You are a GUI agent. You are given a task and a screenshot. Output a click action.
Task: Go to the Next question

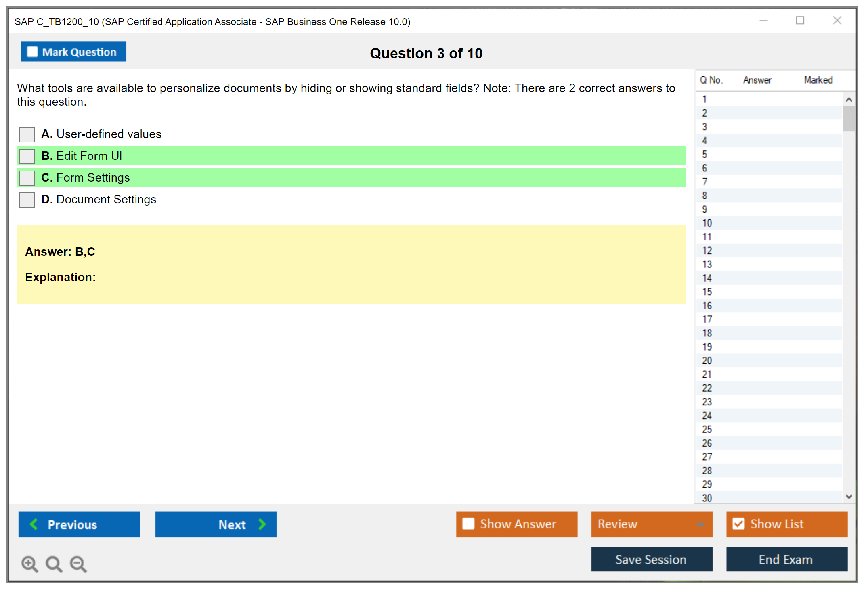(x=216, y=524)
